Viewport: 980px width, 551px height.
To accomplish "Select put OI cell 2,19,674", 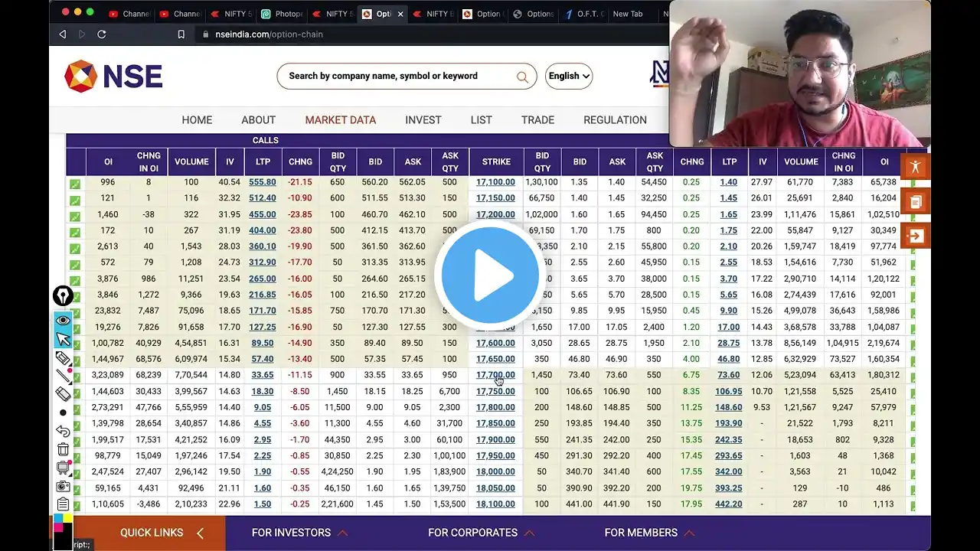I will pyautogui.click(x=884, y=343).
